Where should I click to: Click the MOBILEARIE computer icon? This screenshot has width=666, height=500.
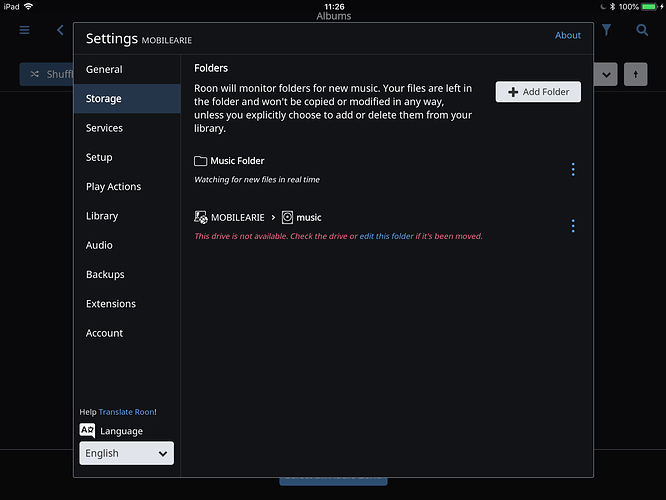pos(201,217)
